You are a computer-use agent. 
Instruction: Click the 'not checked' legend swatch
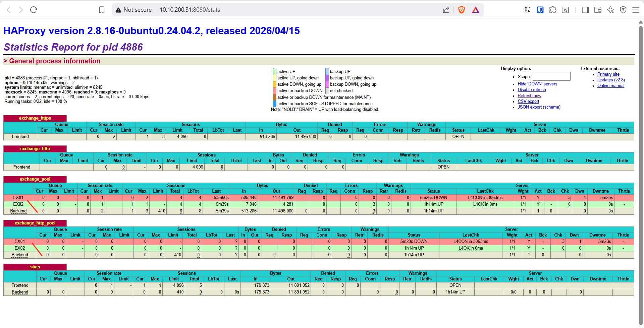click(327, 91)
